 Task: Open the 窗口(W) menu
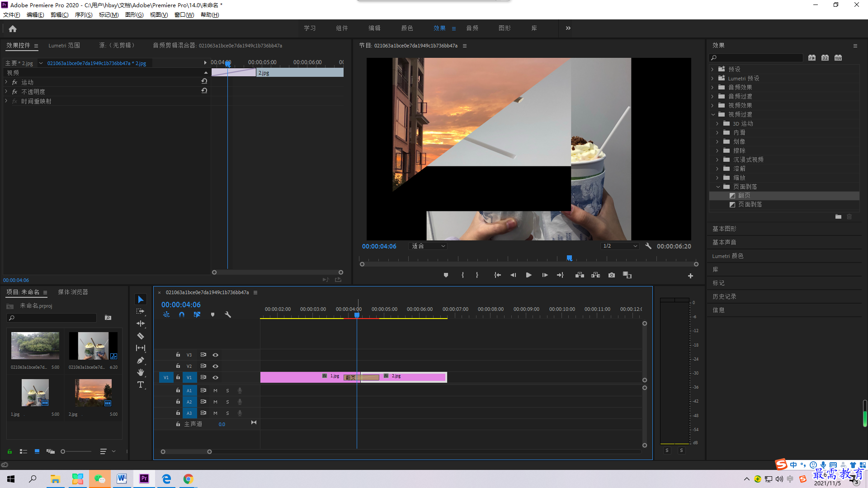pyautogui.click(x=184, y=15)
